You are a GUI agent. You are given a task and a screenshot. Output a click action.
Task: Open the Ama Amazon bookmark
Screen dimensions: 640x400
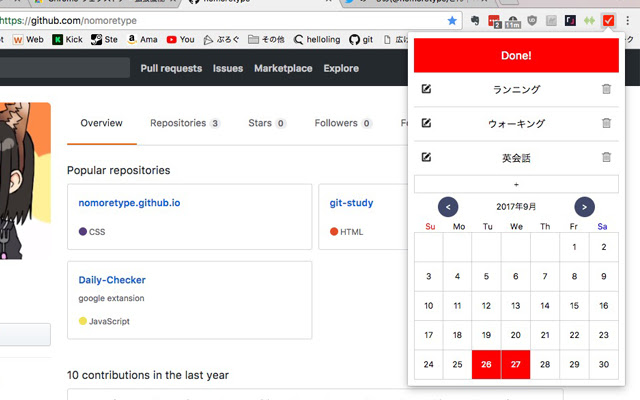(x=142, y=40)
